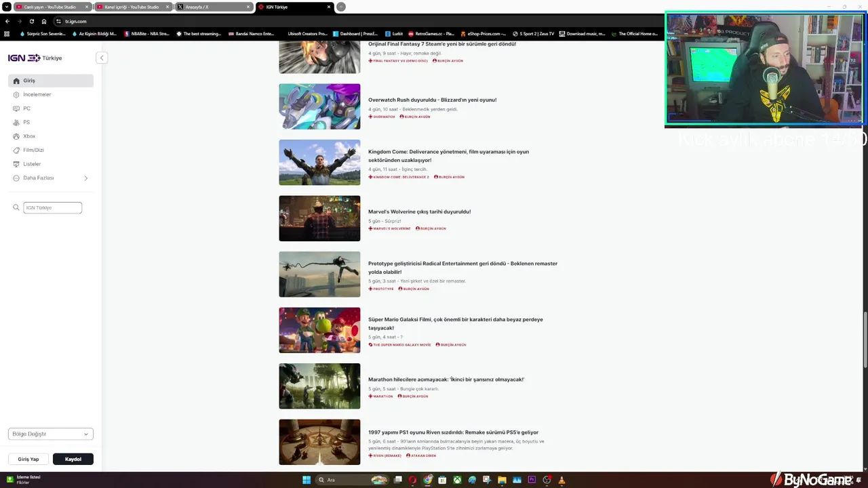
Task: Click the Riven article thumbnail
Action: [x=319, y=442]
